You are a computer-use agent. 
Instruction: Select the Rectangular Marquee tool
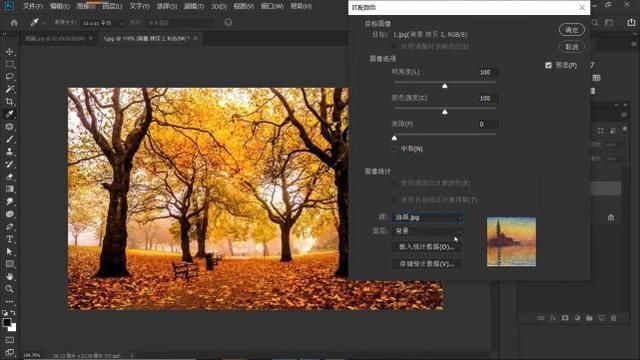pos(10,64)
